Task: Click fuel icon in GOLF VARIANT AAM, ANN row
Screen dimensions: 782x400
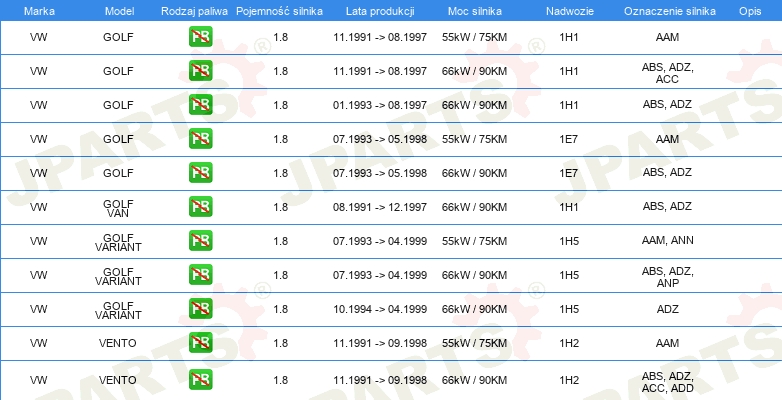Action: (200, 240)
